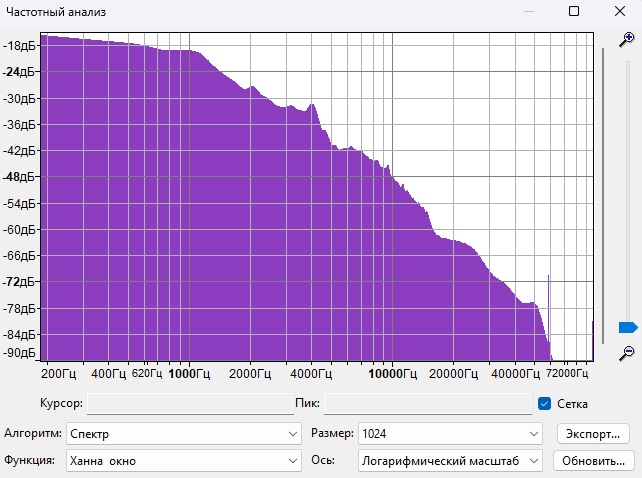Click the 200Гц frequency axis label
The height and width of the screenshot is (478, 642).
point(59,374)
